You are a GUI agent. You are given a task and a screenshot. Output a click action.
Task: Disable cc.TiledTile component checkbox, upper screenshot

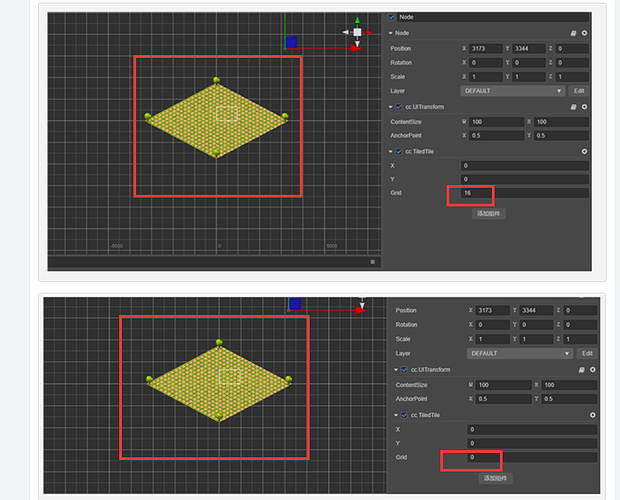tap(399, 152)
